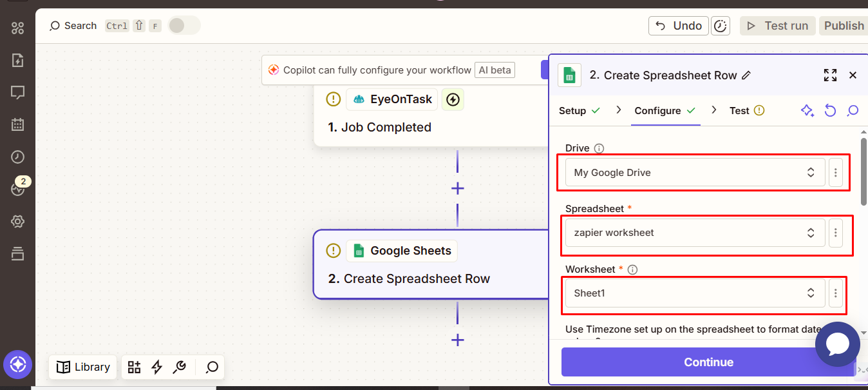Switch to the Setup tab
Viewport: 868px width, 390px height.
572,111
